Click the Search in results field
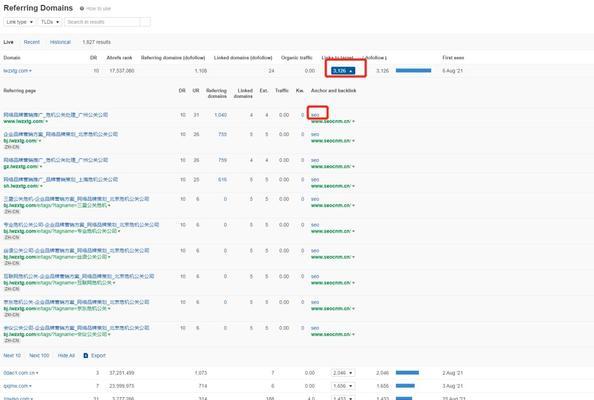The width and height of the screenshot is (594, 400). 102,22
